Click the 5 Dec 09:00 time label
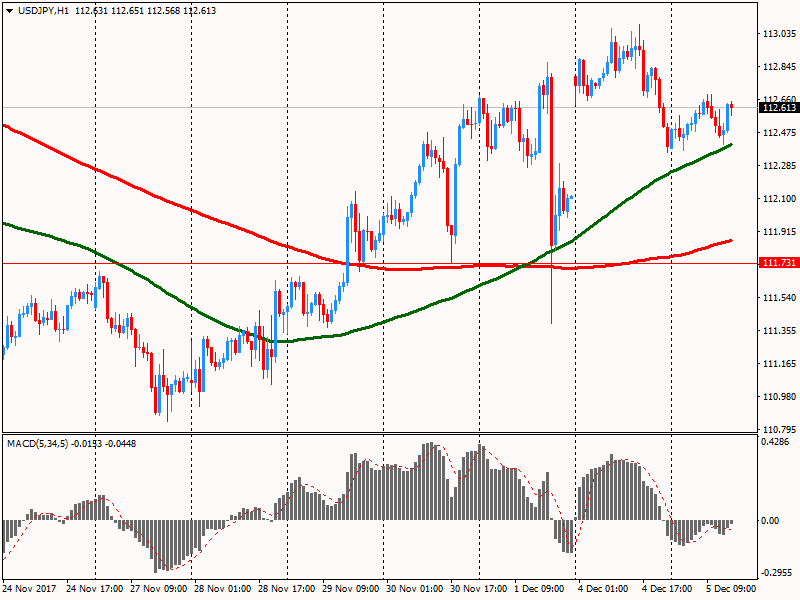Viewport: 800px width, 600px height. [731, 589]
